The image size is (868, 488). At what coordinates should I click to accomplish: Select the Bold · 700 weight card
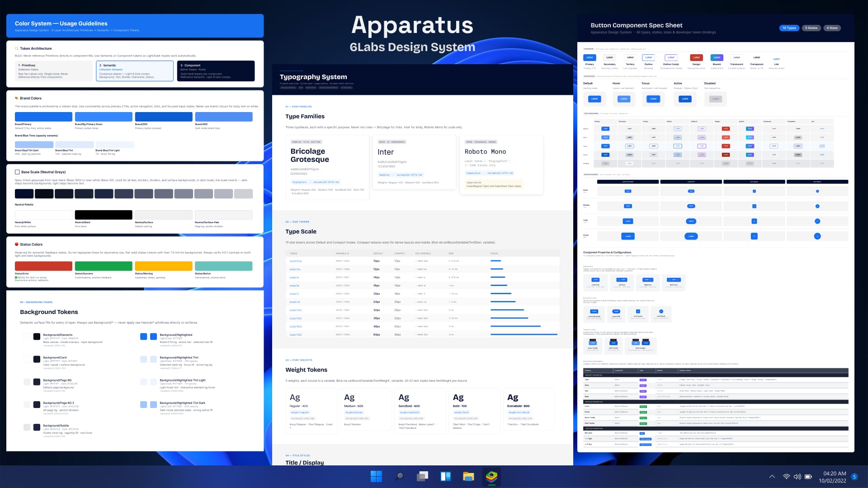[474, 411]
